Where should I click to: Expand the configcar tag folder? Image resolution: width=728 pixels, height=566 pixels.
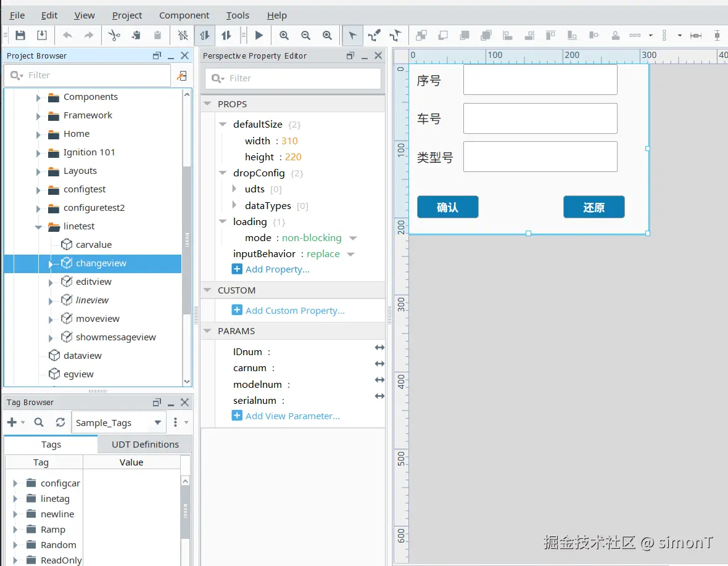15,483
